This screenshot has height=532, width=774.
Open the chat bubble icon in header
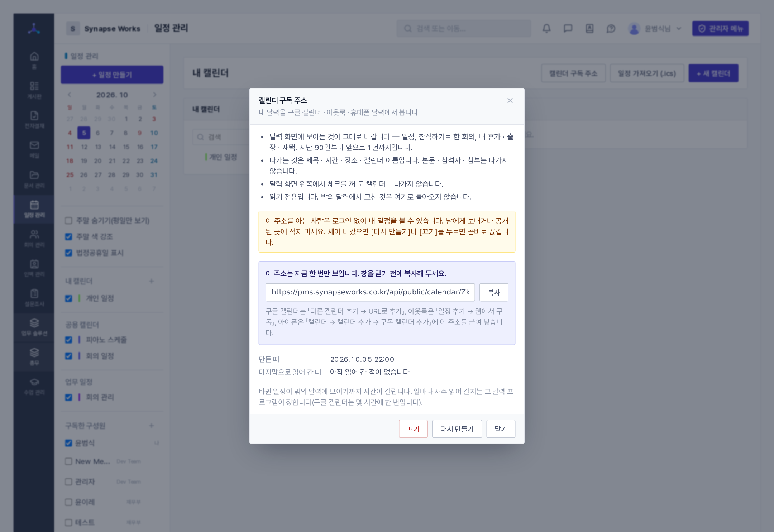(x=568, y=28)
